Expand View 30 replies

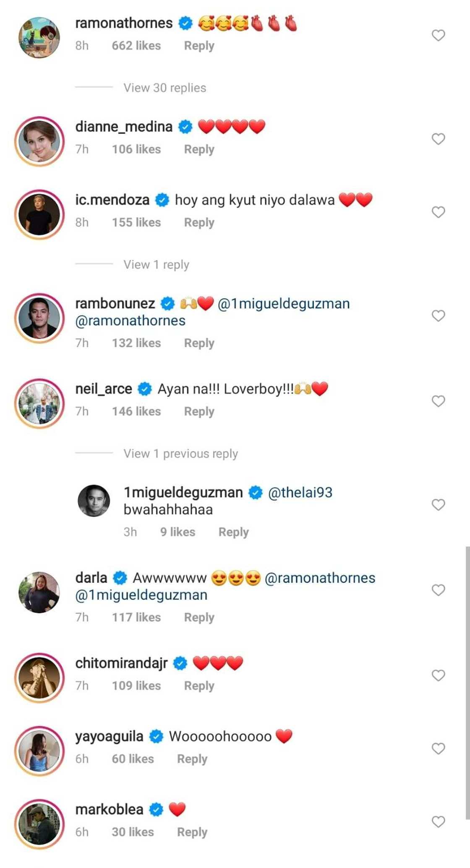164,88
